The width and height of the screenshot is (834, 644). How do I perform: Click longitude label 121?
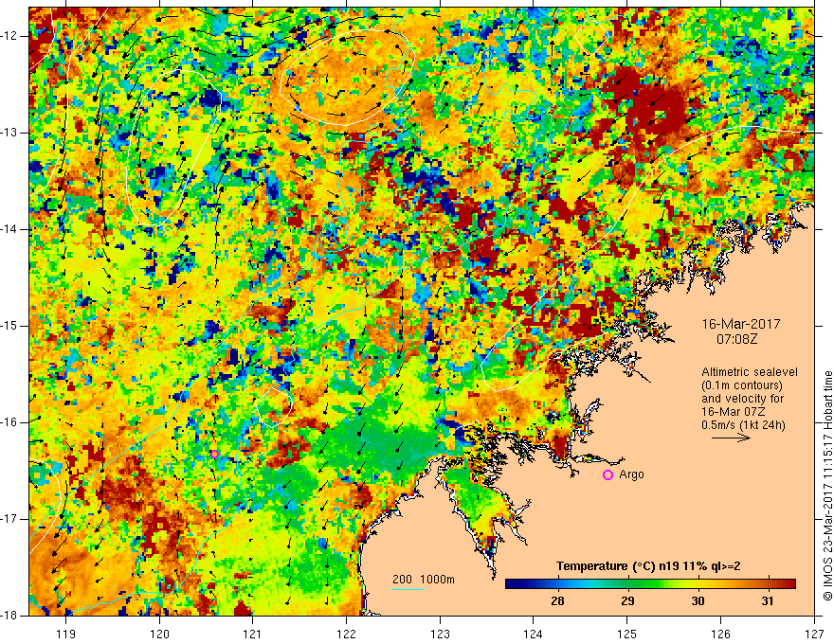(253, 634)
